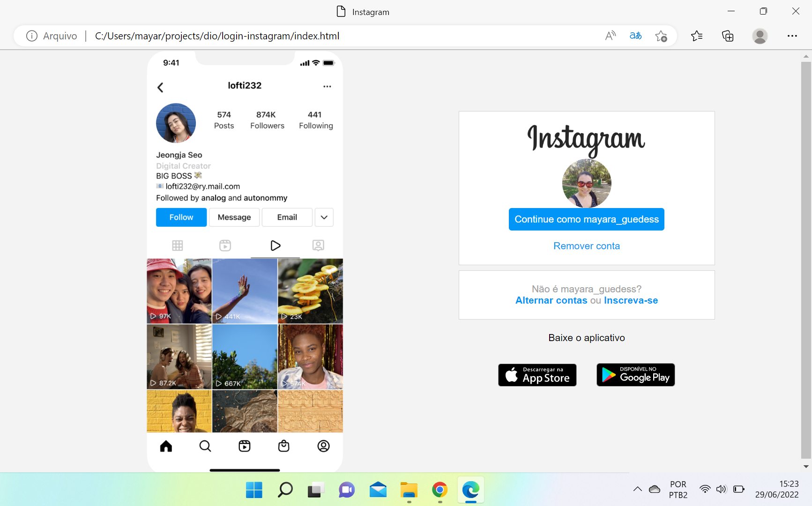Click the profile icon in bottom navigation
Image resolution: width=812 pixels, height=506 pixels.
324,446
